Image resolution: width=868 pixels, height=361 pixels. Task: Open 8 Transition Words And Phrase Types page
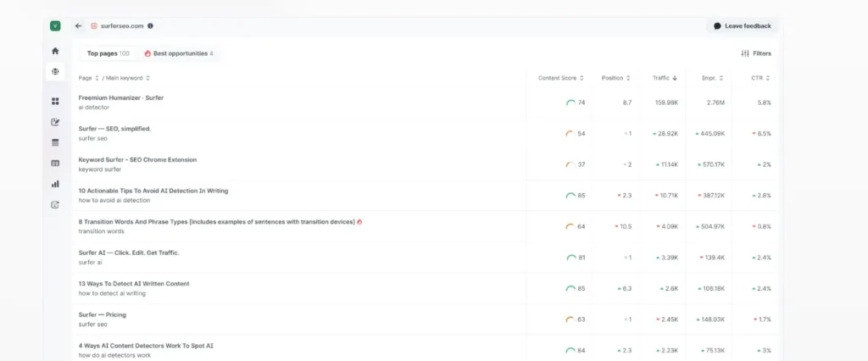(216, 222)
